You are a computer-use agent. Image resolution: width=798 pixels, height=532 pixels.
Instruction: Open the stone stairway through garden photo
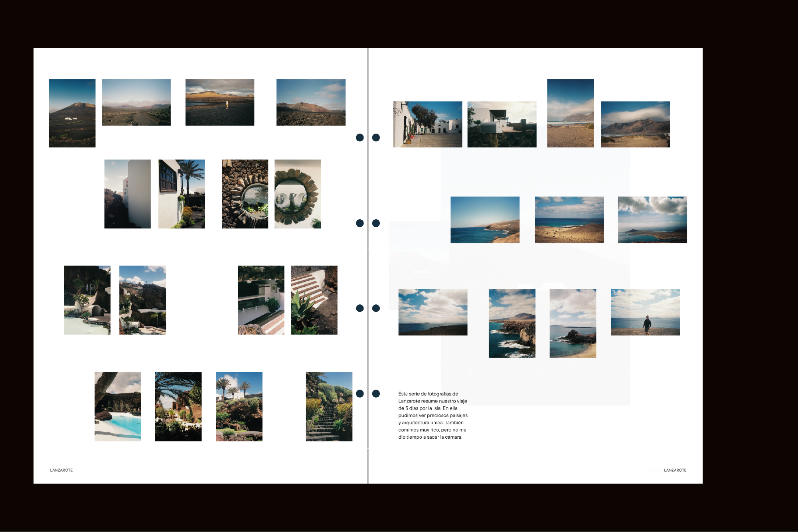tap(329, 406)
